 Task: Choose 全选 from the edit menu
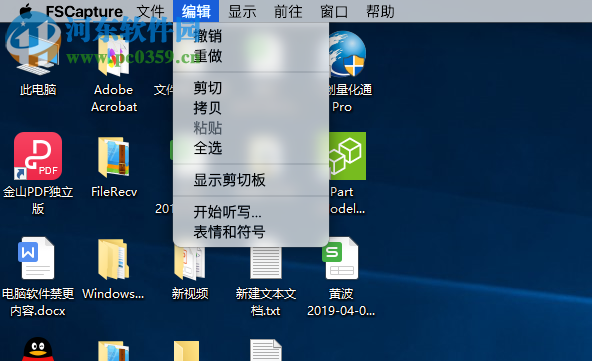pyautogui.click(x=251, y=148)
